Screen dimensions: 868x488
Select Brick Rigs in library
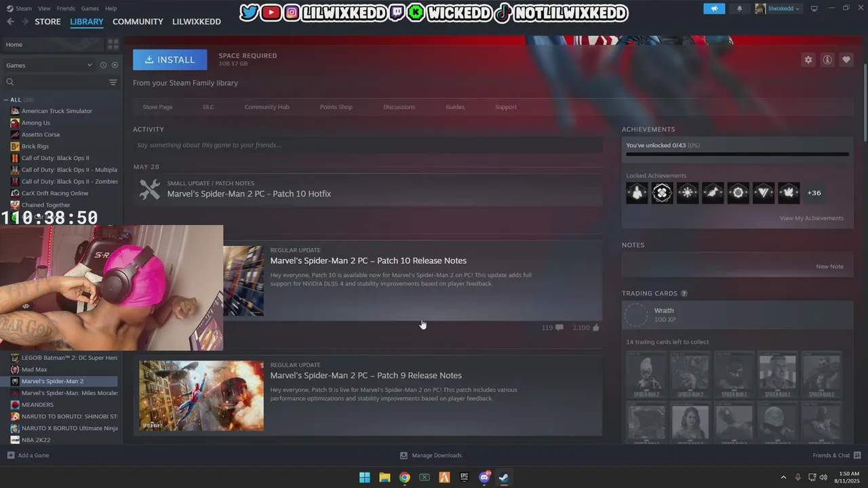tap(35, 146)
